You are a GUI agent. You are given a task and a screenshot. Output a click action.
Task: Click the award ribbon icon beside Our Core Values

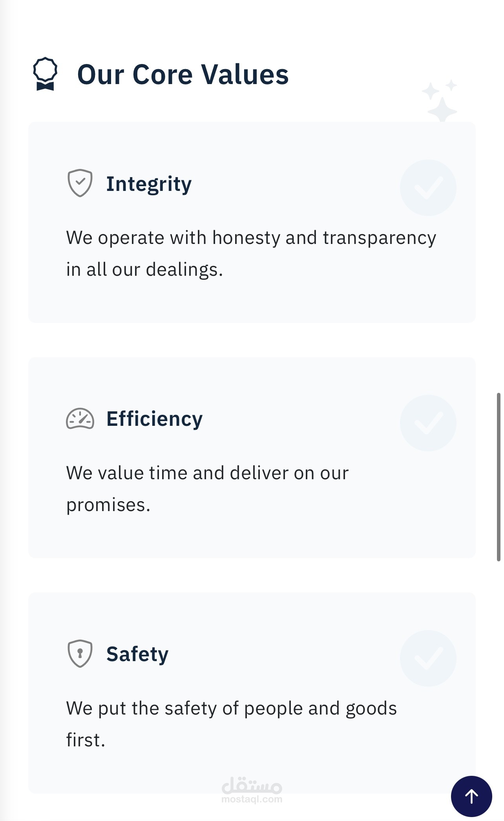(45, 73)
